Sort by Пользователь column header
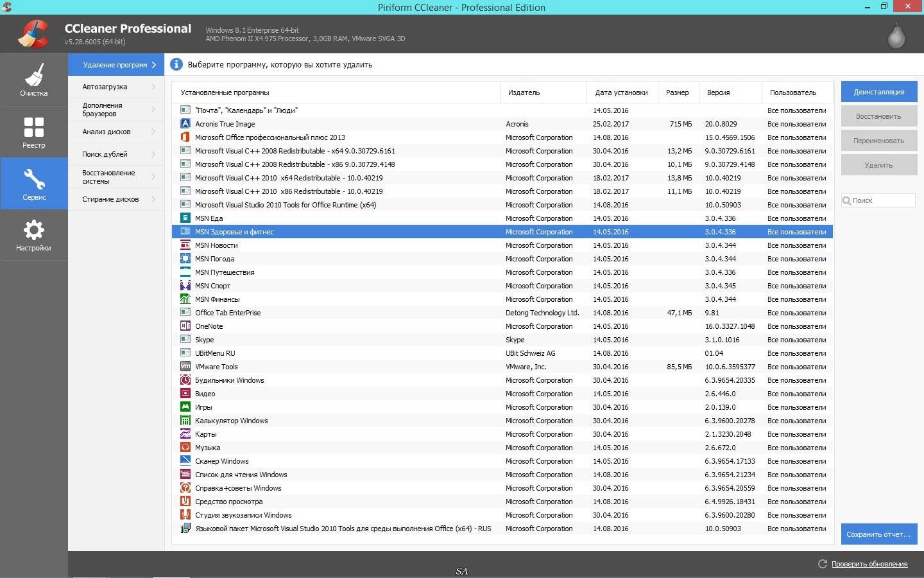The height and width of the screenshot is (578, 924). tap(797, 92)
